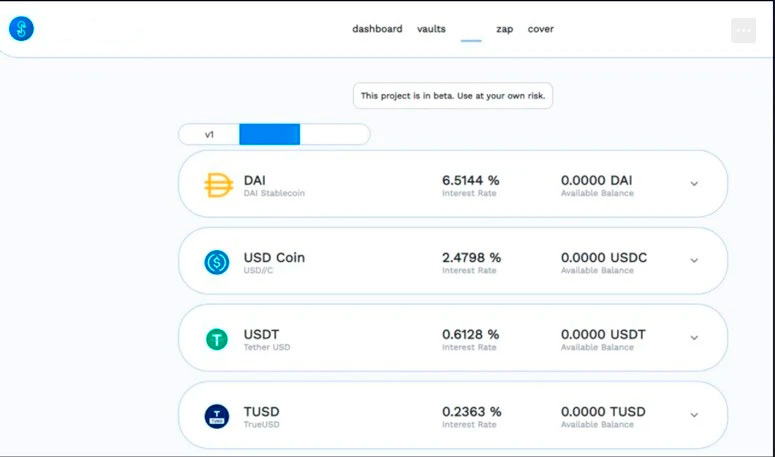Click the TUSD asset name
This screenshot has width=775, height=457.
(261, 412)
